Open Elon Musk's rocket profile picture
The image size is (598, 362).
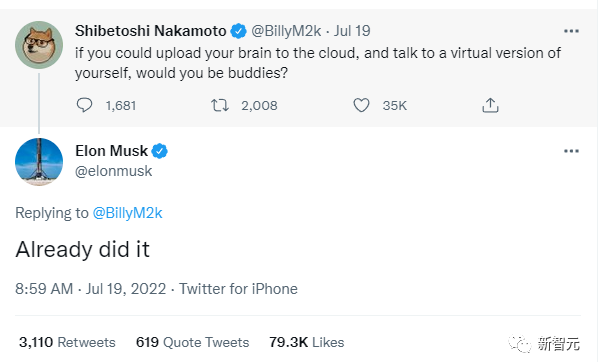[x=39, y=162]
